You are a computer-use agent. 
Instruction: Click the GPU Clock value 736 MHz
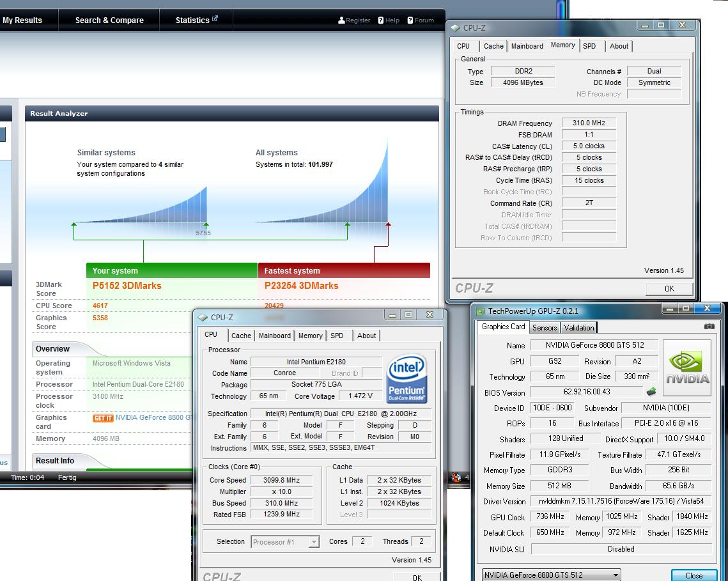click(x=550, y=516)
